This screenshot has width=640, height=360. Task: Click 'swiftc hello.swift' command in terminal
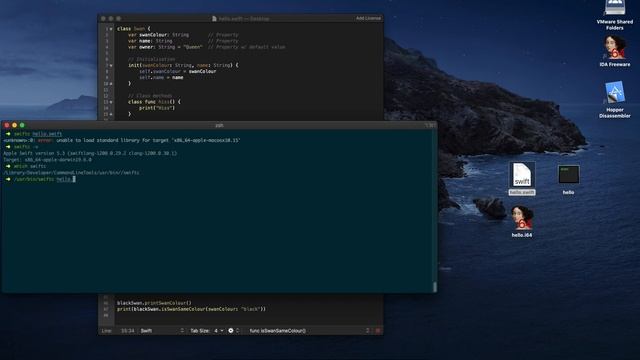point(38,134)
